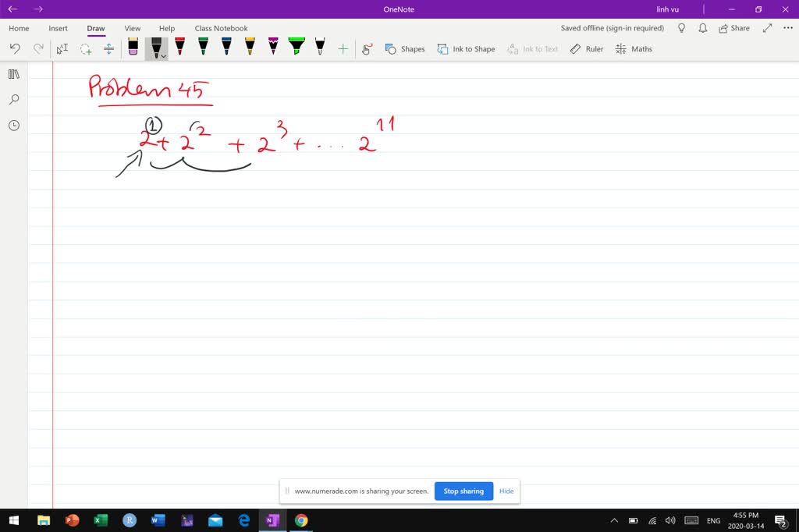799x532 pixels.
Task: Select the Eraser tool
Action: coord(133,47)
